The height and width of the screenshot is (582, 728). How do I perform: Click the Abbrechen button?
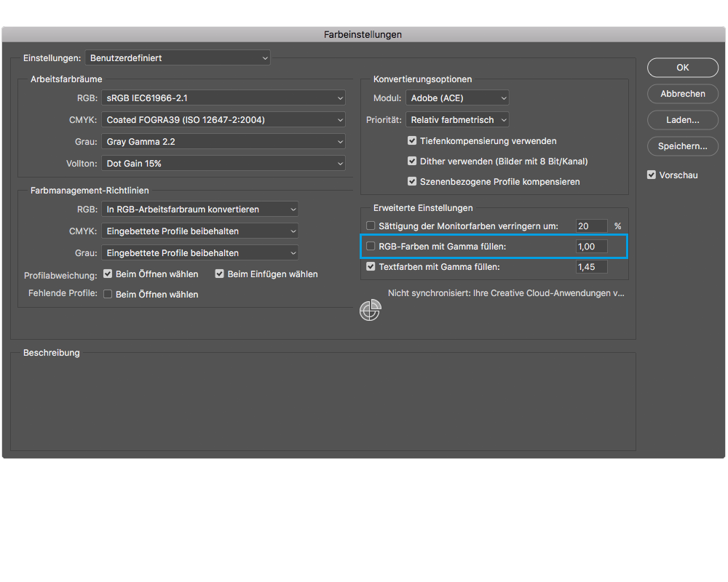tap(682, 94)
